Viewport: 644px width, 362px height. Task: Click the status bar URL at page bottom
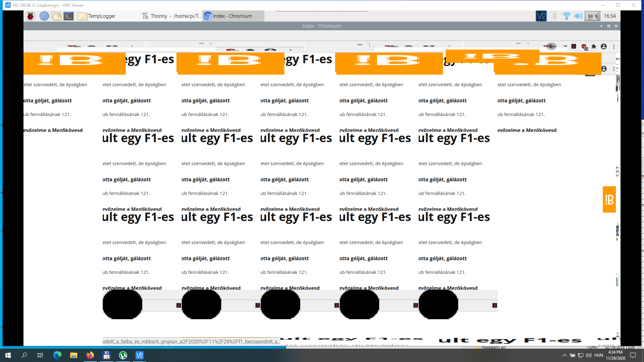click(191, 341)
